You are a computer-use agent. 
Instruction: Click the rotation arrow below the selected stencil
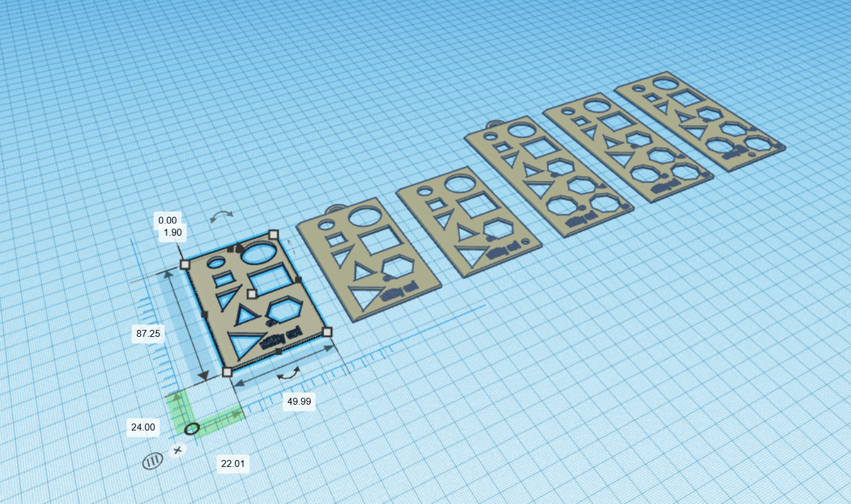(289, 373)
